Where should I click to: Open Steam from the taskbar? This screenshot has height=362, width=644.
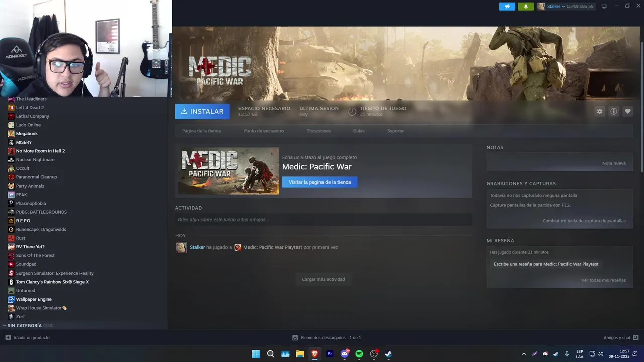click(x=388, y=354)
